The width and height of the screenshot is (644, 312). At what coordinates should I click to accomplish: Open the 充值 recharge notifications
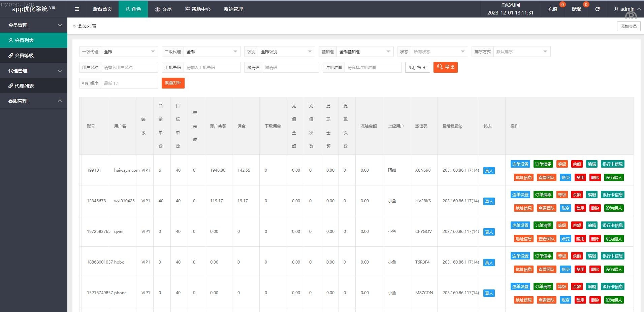tap(552, 9)
